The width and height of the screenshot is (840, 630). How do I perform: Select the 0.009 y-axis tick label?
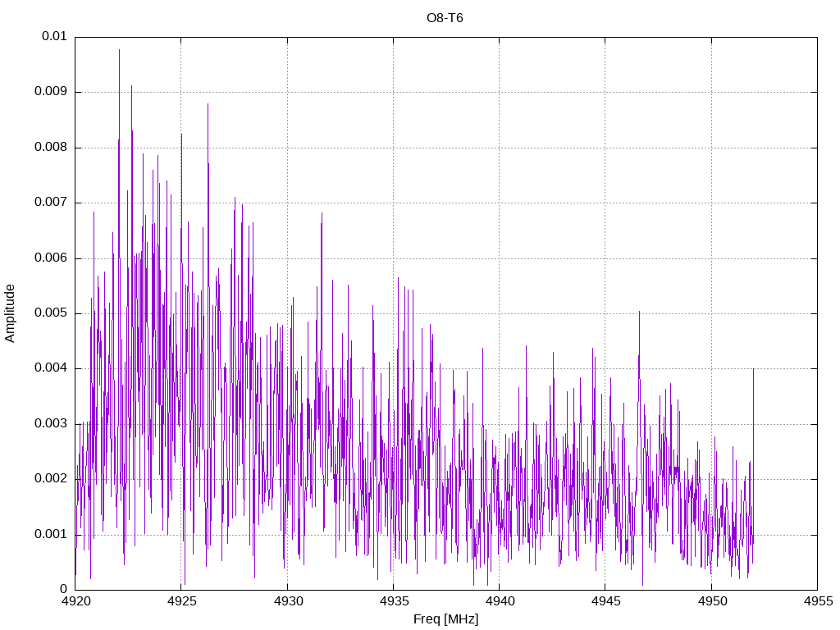51,91
